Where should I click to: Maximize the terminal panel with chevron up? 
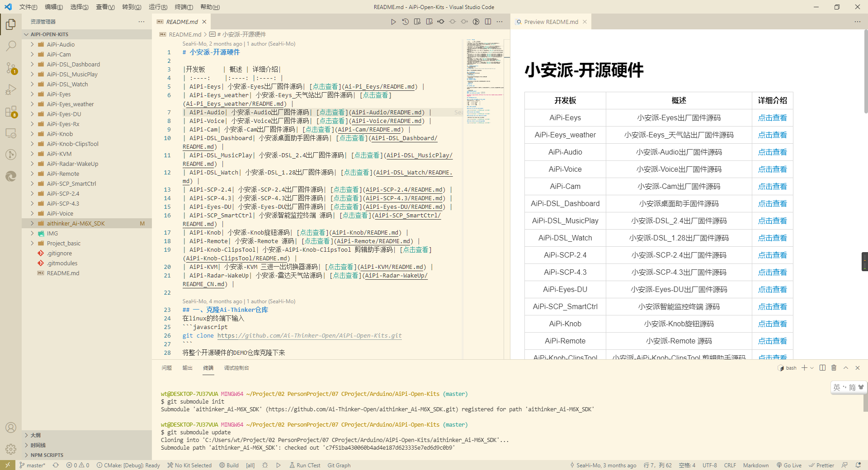point(846,368)
